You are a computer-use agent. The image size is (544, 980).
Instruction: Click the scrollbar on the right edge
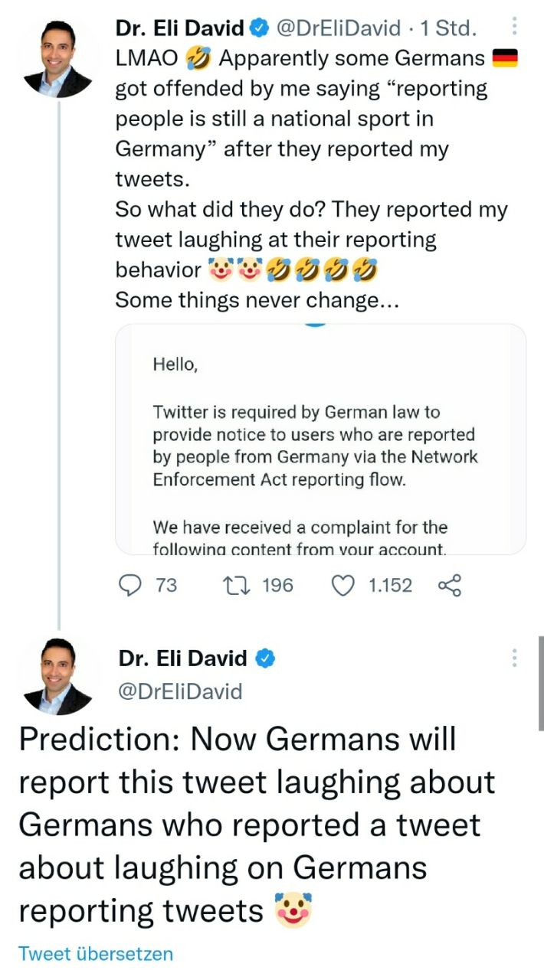tap(540, 681)
